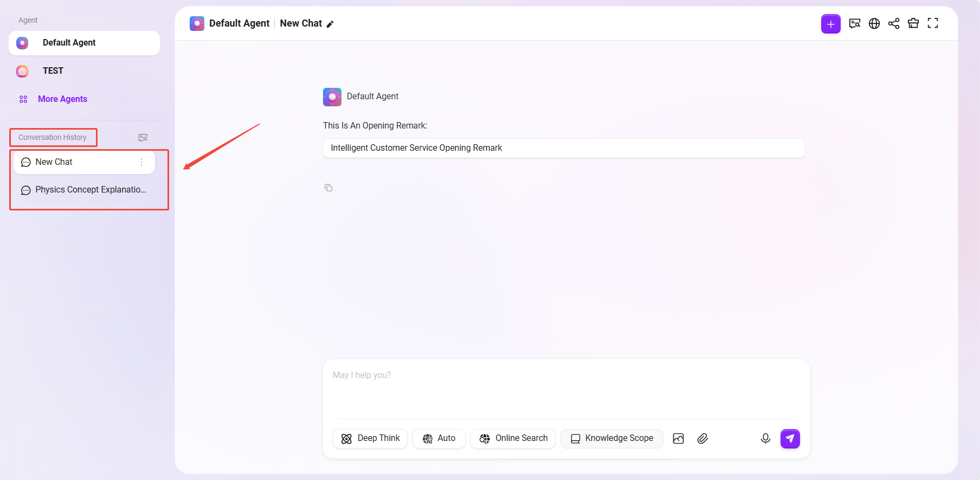Open three-dot menu for New Chat
980x480 pixels.
pos(141,162)
